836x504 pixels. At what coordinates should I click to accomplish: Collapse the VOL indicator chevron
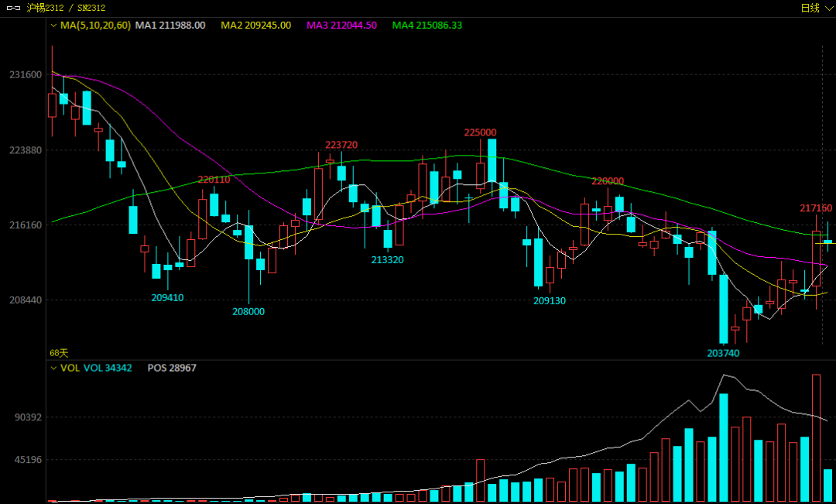(53, 368)
